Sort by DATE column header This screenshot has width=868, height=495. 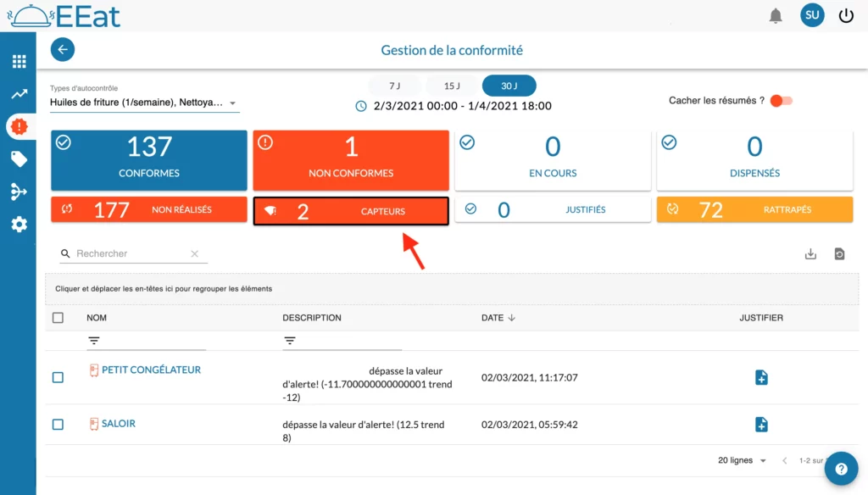[492, 318]
